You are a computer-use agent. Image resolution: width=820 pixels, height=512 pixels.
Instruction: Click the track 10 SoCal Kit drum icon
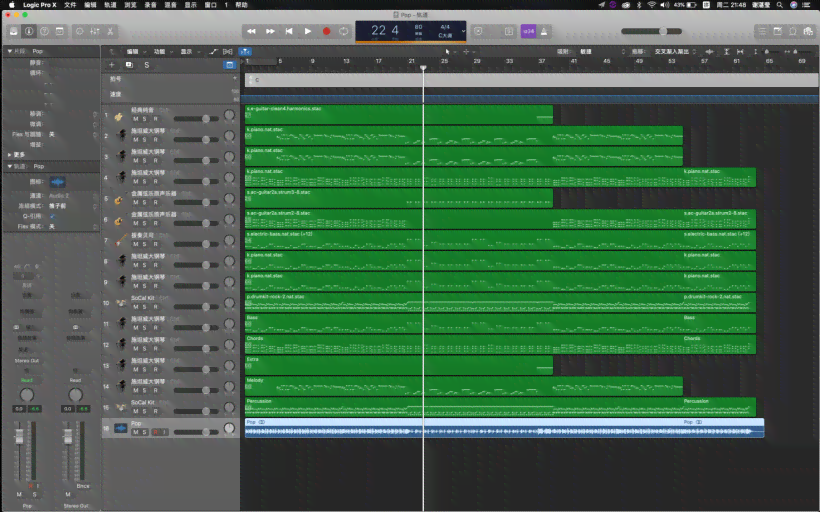point(121,303)
